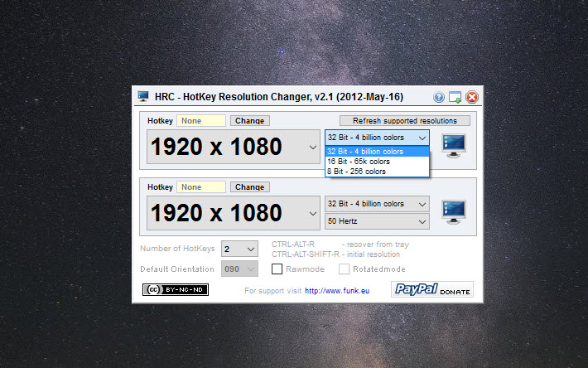Expand the first 1920 x 1080 resolution dropdown
Screen dimensions: 588x368
pyautogui.click(x=234, y=147)
